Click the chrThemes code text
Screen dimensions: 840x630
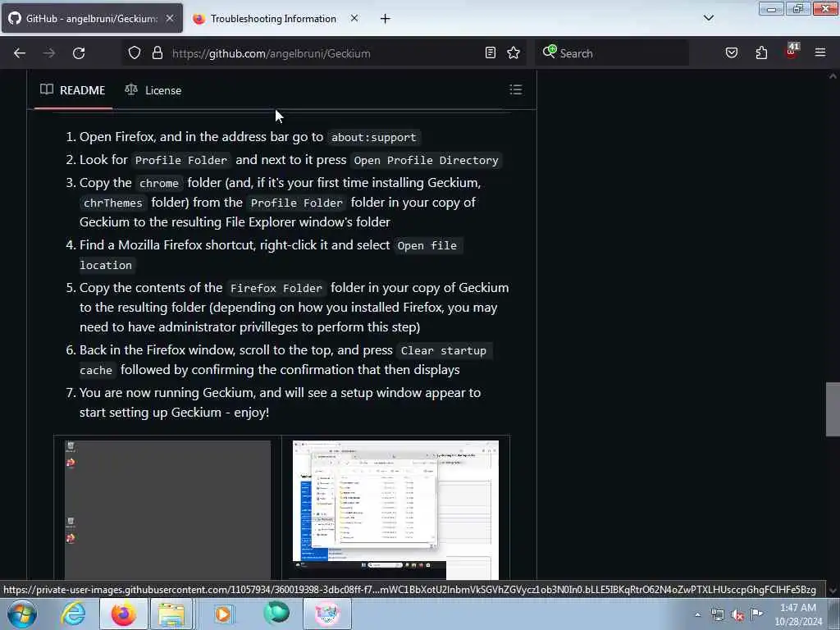(x=112, y=203)
